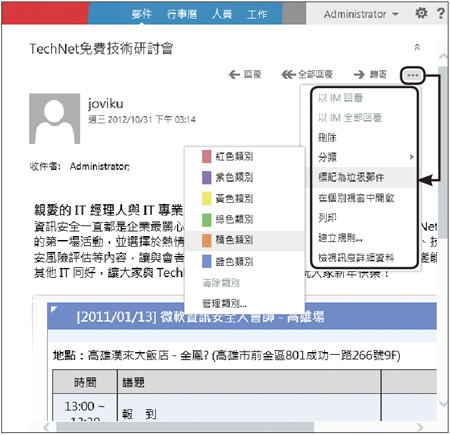450x435 pixels.
Task: Open 管理類別... option
Action: point(224,303)
